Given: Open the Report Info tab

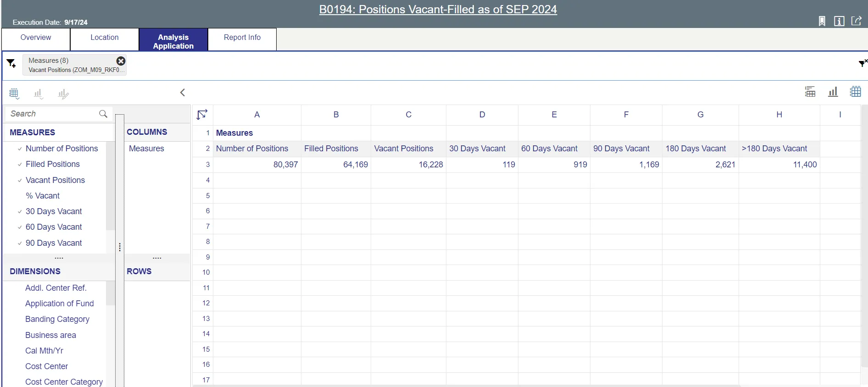Looking at the screenshot, I should [x=242, y=38].
